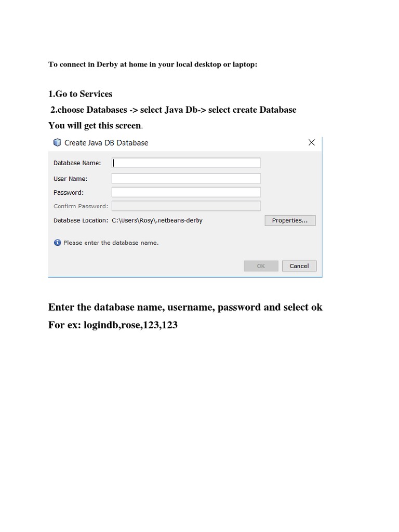Click the Java DB cube icon in title bar
Screen dimensions: 399x532
[57, 142]
